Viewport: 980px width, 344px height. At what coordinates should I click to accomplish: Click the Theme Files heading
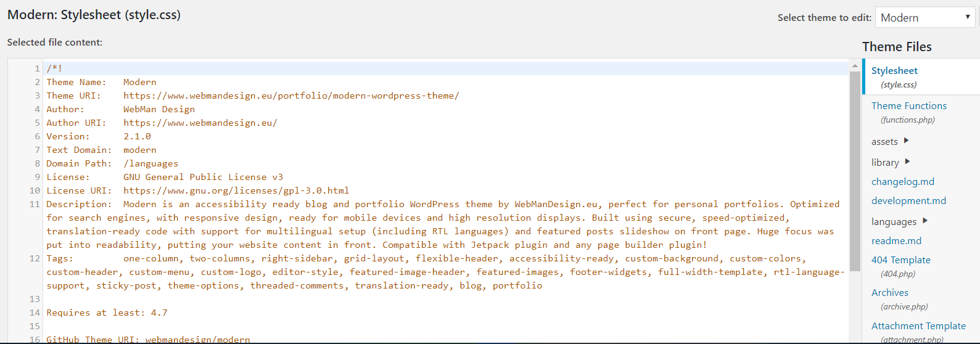pyautogui.click(x=897, y=47)
